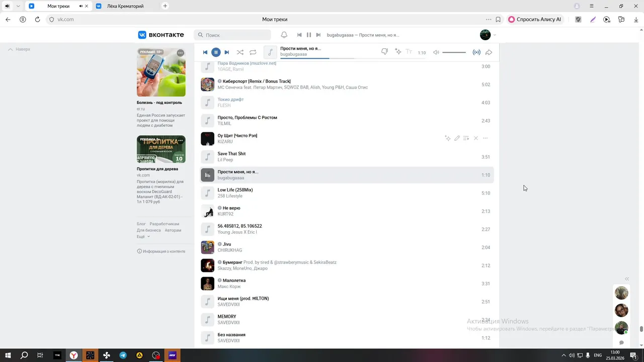The image size is (644, 362).
Task: Click the VK search field
Action: [x=232, y=35]
